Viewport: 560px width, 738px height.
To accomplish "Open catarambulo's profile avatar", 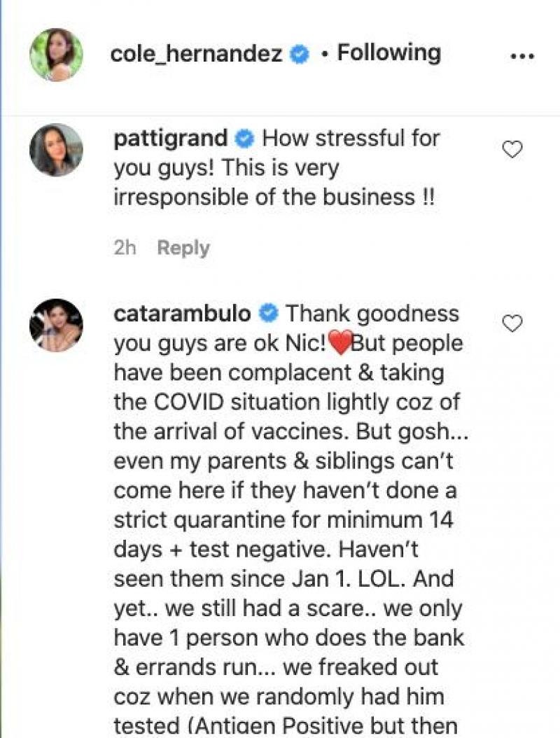I will tap(56, 325).
